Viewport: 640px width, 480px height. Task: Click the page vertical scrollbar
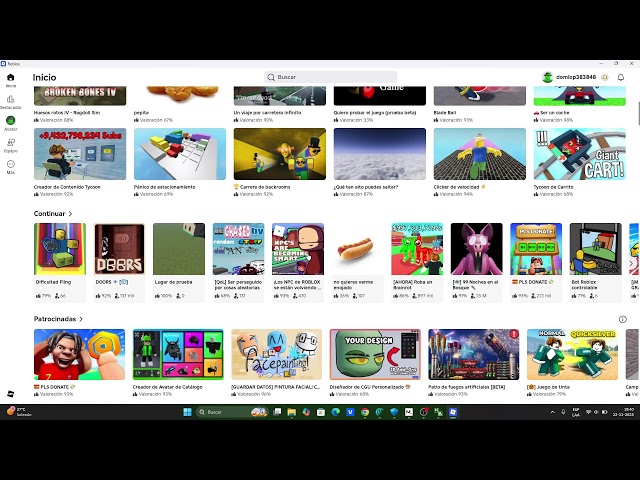[x=638, y=112]
